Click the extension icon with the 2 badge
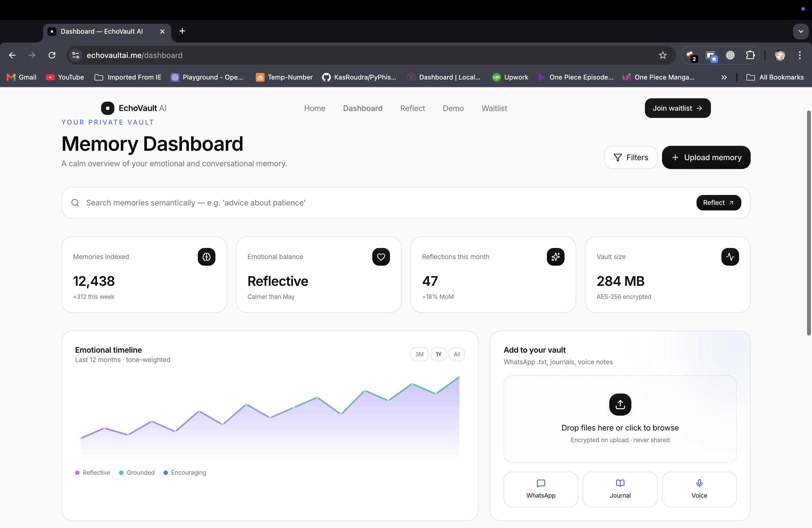Viewport: 812px width, 528px height. click(x=691, y=56)
